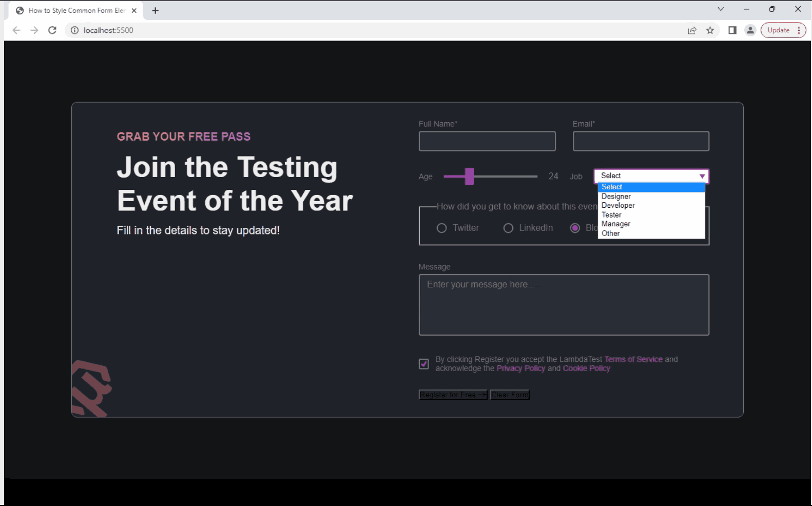This screenshot has width=812, height=506.
Task: Bookmark this tab with the star
Action: [x=710, y=30]
